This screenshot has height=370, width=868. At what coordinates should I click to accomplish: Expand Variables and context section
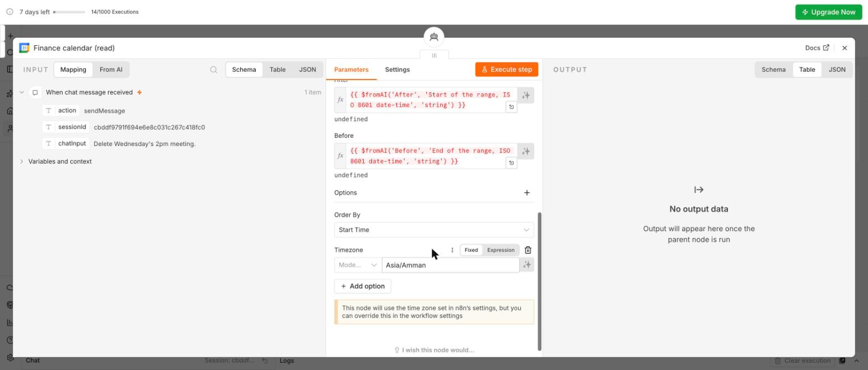coord(22,161)
